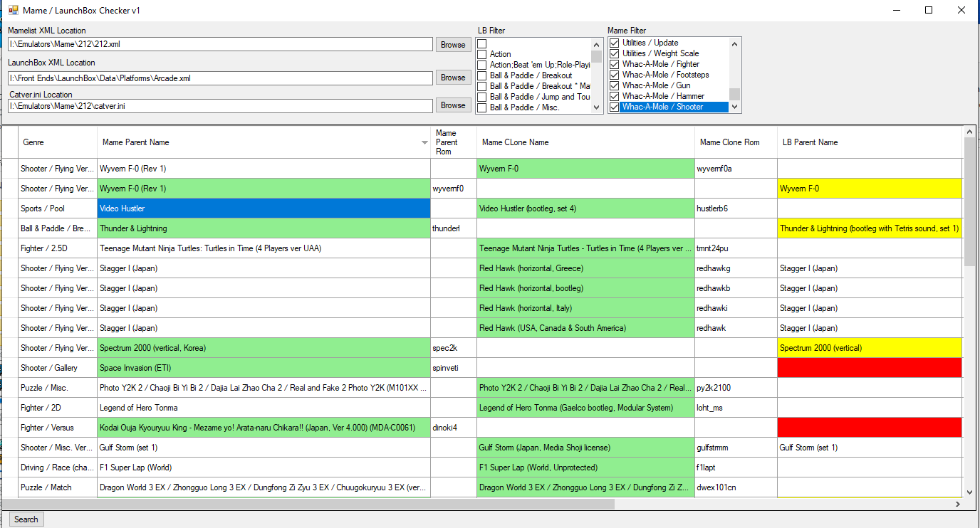
Task: Click the Catver.ini location path field
Action: (x=220, y=106)
